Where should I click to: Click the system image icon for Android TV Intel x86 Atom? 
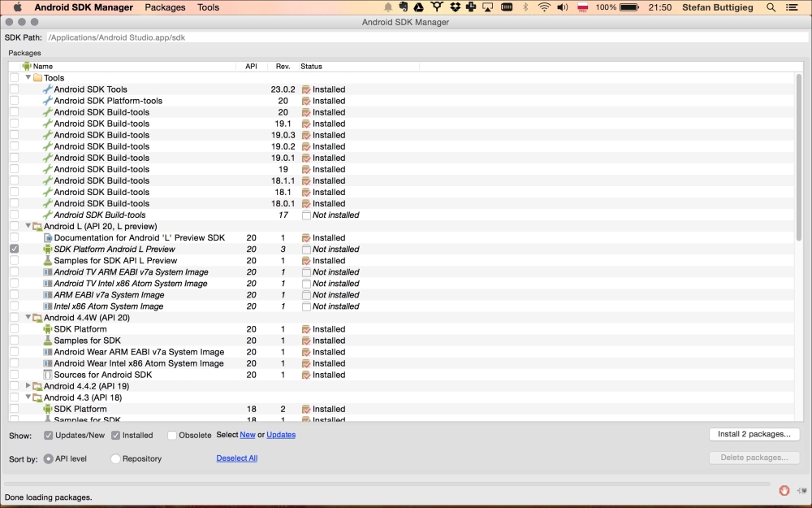(47, 284)
